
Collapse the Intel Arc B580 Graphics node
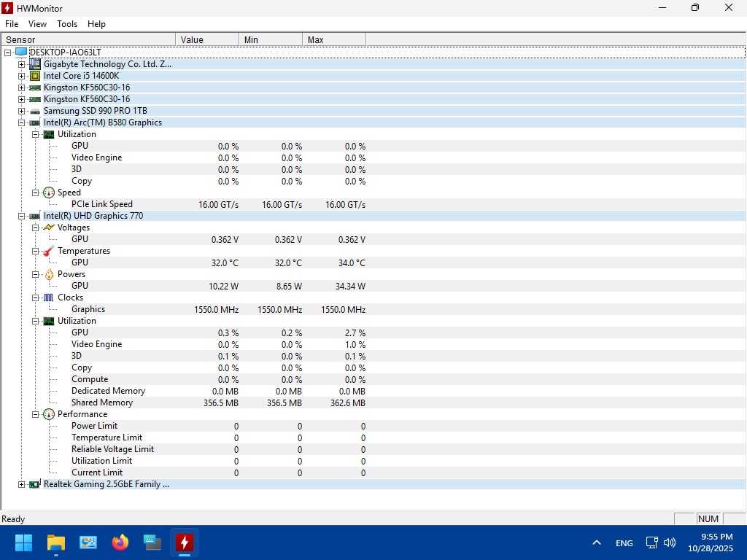(22, 122)
